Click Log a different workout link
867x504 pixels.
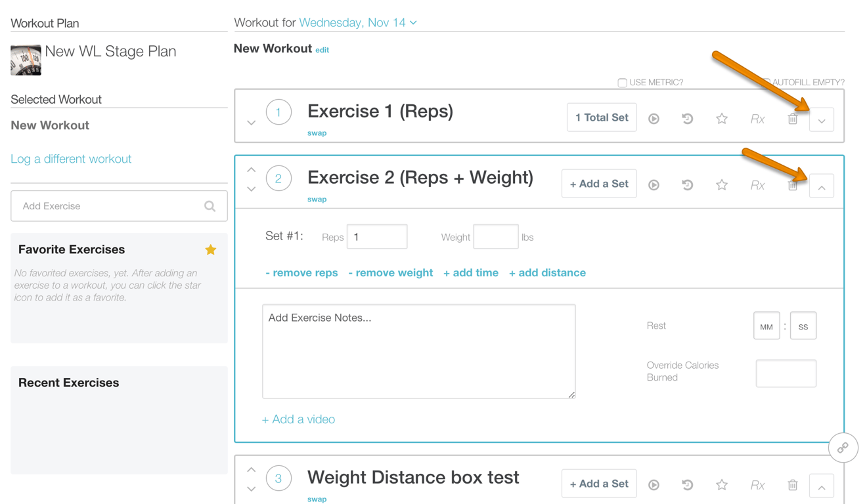pyautogui.click(x=71, y=159)
